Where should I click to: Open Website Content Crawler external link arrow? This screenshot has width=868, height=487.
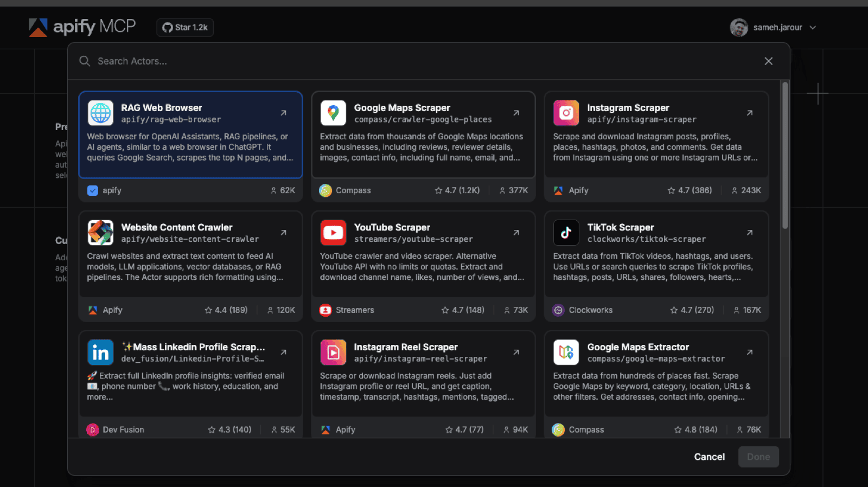pyautogui.click(x=283, y=233)
